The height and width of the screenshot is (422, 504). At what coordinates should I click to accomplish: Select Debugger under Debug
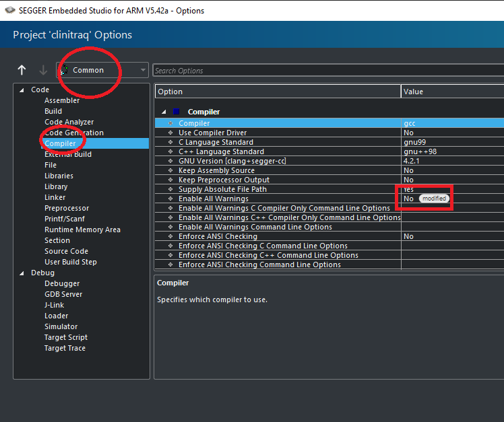[x=62, y=283]
